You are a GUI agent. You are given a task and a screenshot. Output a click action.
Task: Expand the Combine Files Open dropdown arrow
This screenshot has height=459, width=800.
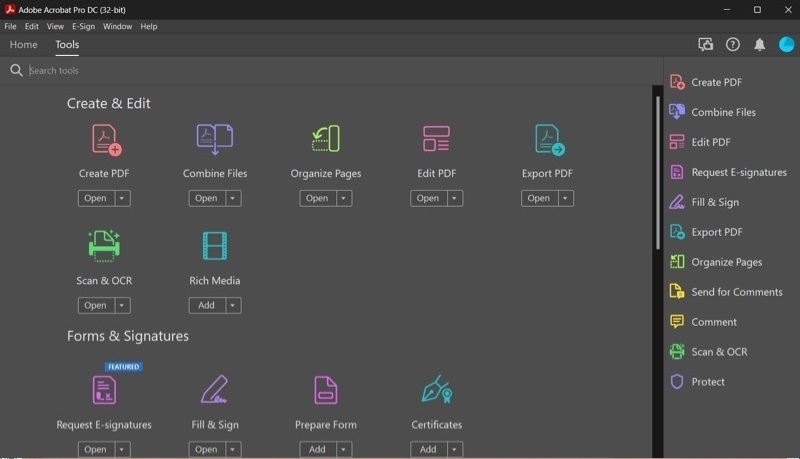[x=233, y=198]
